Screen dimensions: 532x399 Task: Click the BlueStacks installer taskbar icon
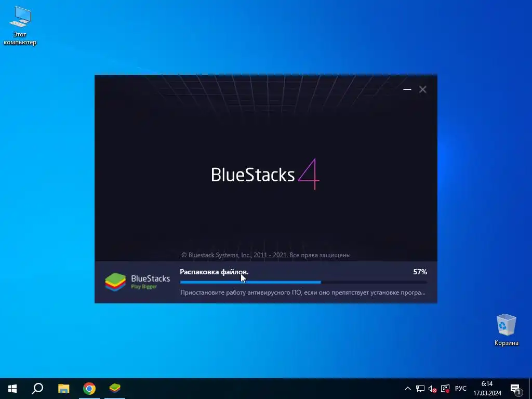tap(115, 389)
